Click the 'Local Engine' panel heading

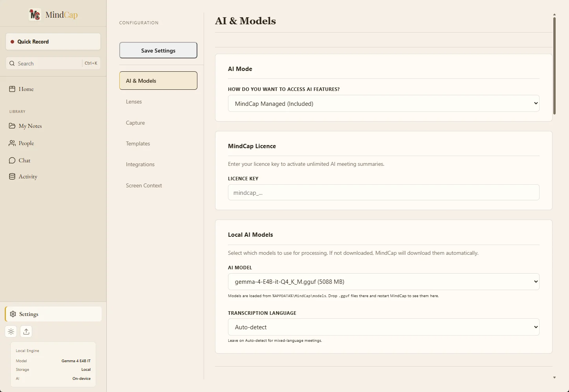pyautogui.click(x=27, y=351)
